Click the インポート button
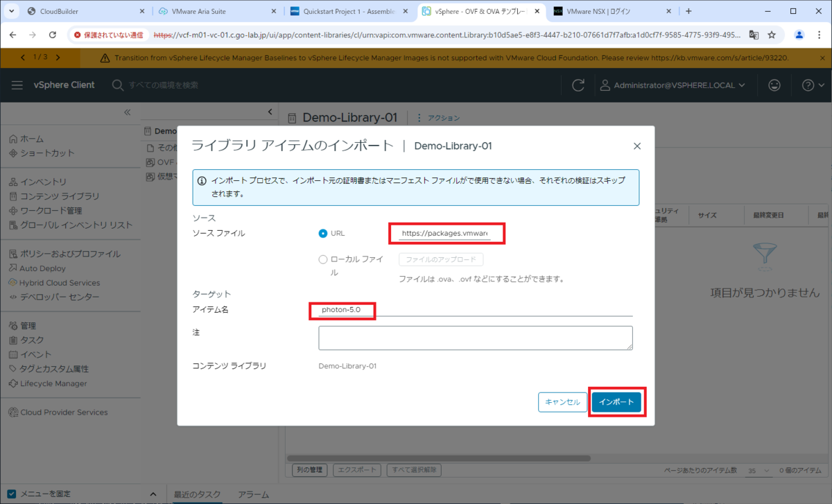The height and width of the screenshot is (504, 832). click(x=617, y=402)
